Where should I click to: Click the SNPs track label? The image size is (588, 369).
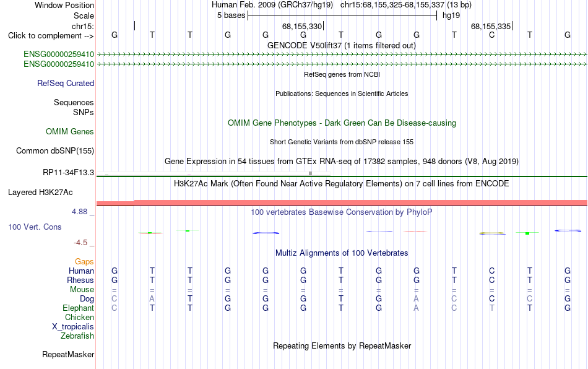point(84,112)
